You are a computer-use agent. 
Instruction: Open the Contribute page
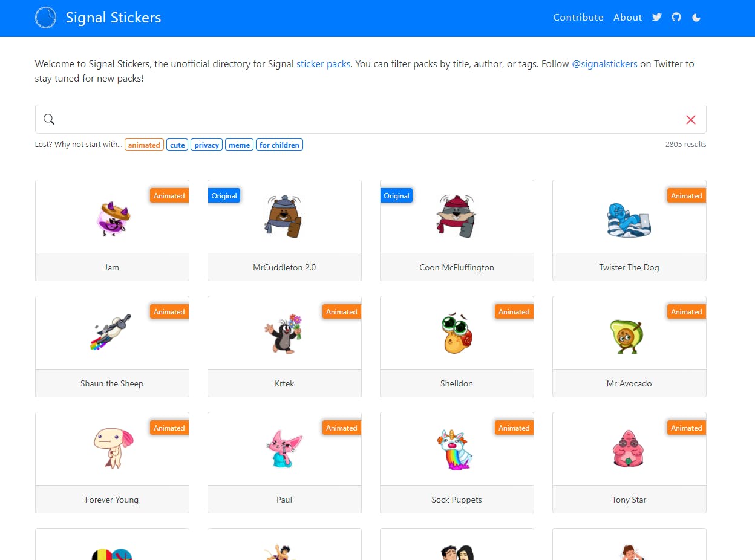pos(578,17)
